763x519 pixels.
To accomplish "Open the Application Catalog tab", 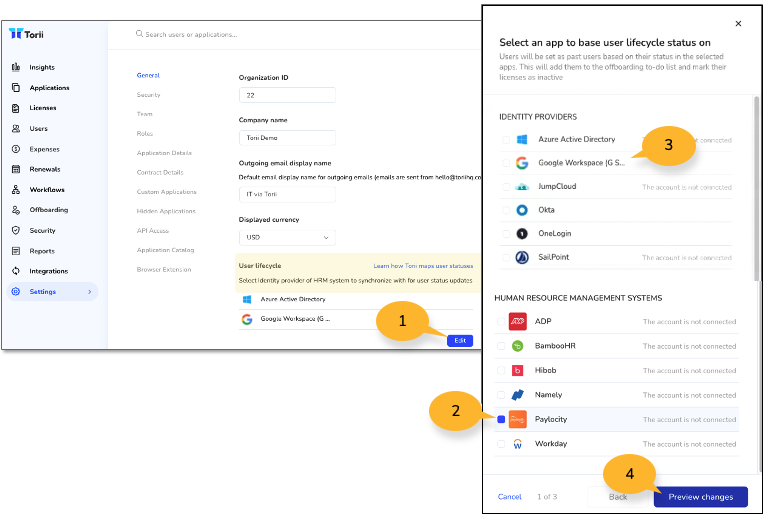I will [x=165, y=250].
